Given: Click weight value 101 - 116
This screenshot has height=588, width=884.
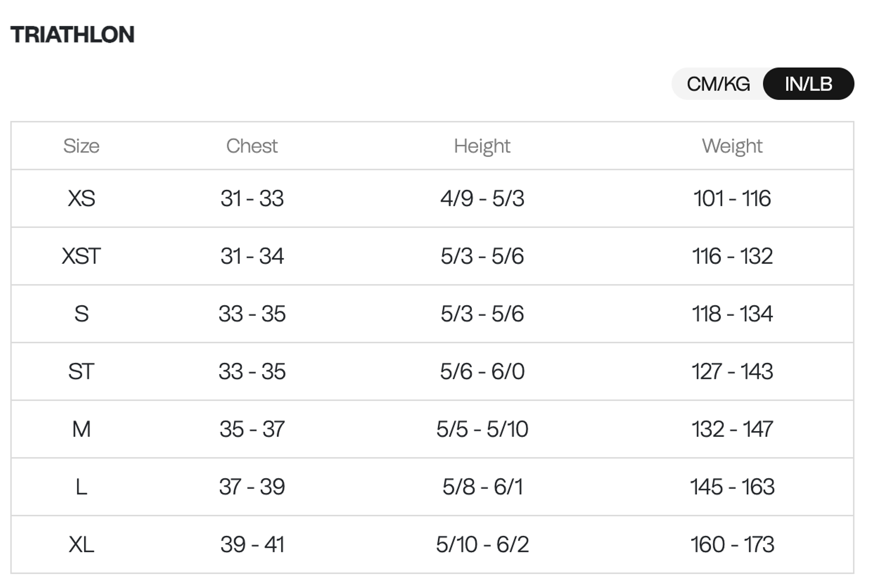Looking at the screenshot, I should pos(732,198).
